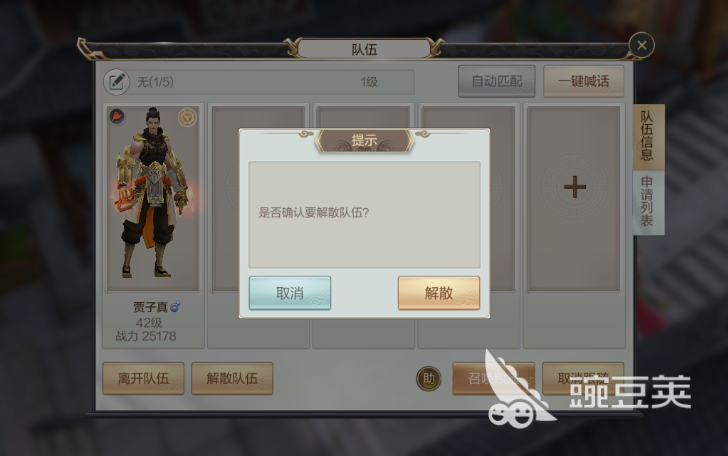The height and width of the screenshot is (456, 728).
Task: Click the team name field showing 无(1/5)
Action: [156, 82]
